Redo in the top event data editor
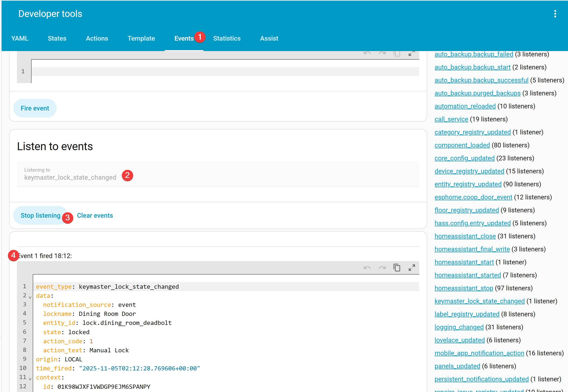Image resolution: width=568 pixels, height=392 pixels. tap(382, 53)
